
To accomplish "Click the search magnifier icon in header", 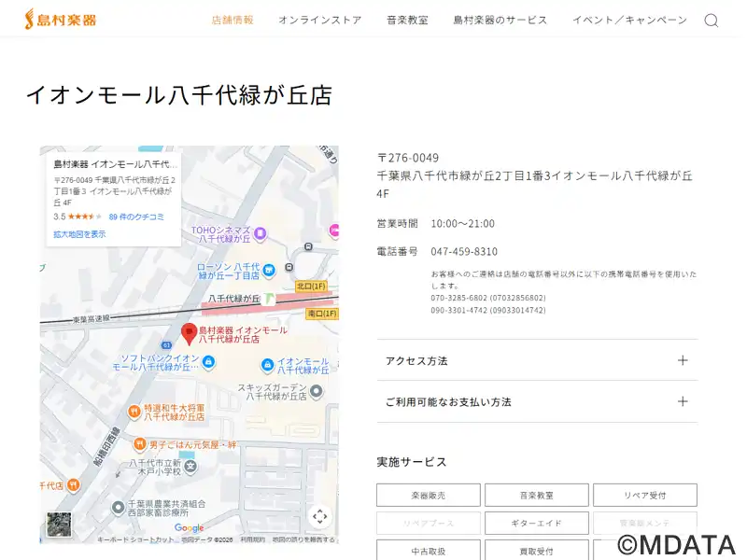I will [x=711, y=21].
